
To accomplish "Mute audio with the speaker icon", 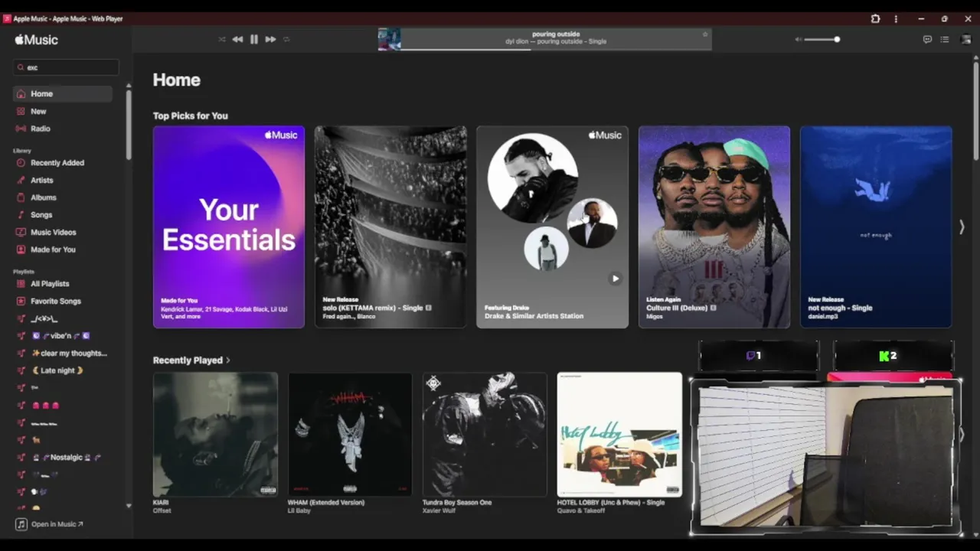I will (x=798, y=39).
